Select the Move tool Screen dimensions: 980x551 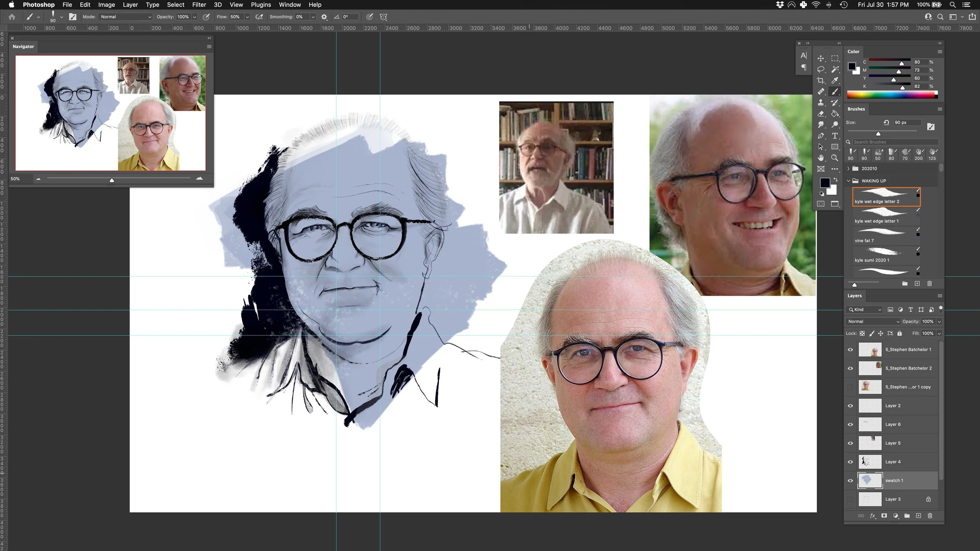820,58
